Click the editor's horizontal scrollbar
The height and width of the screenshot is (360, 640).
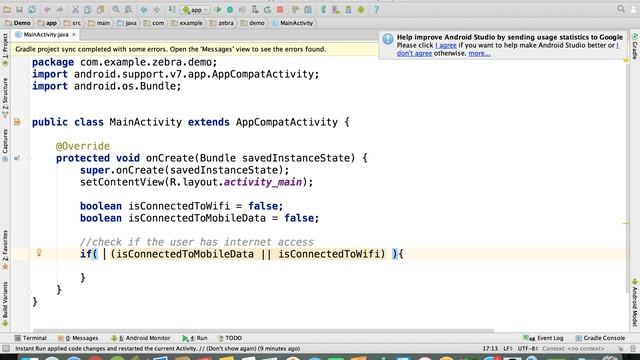(263, 331)
